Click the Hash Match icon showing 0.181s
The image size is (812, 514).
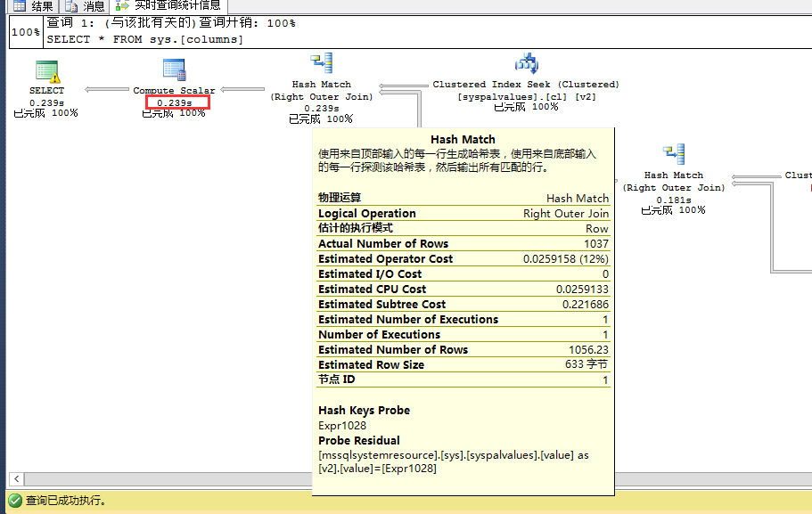tap(674, 155)
